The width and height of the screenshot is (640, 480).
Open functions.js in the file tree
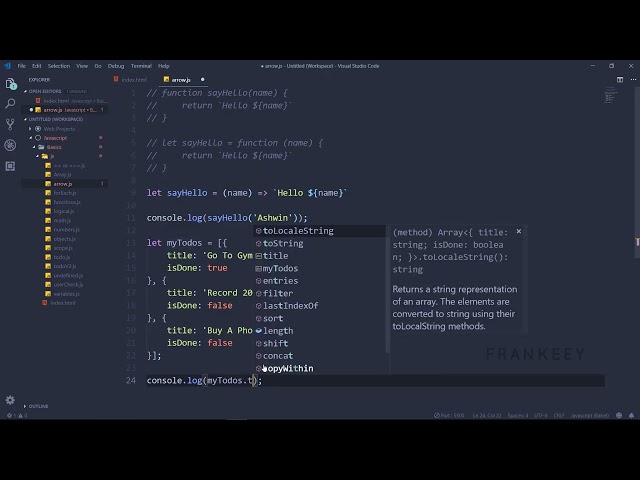pos(67,202)
